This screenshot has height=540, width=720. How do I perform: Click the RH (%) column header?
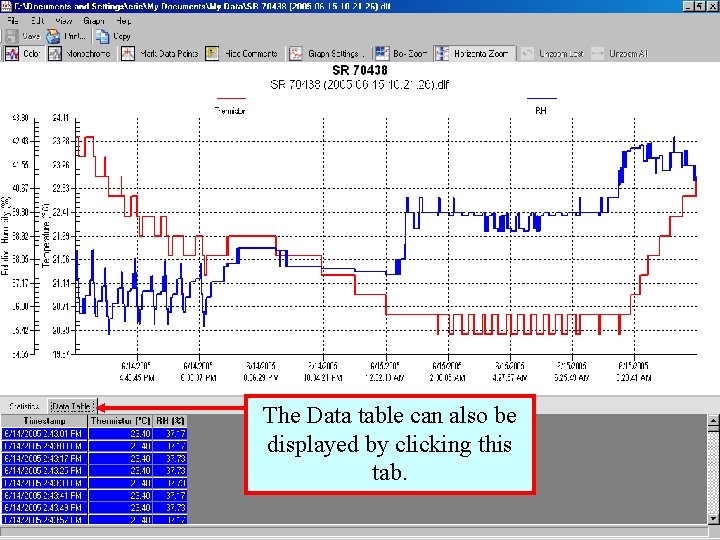(170, 421)
